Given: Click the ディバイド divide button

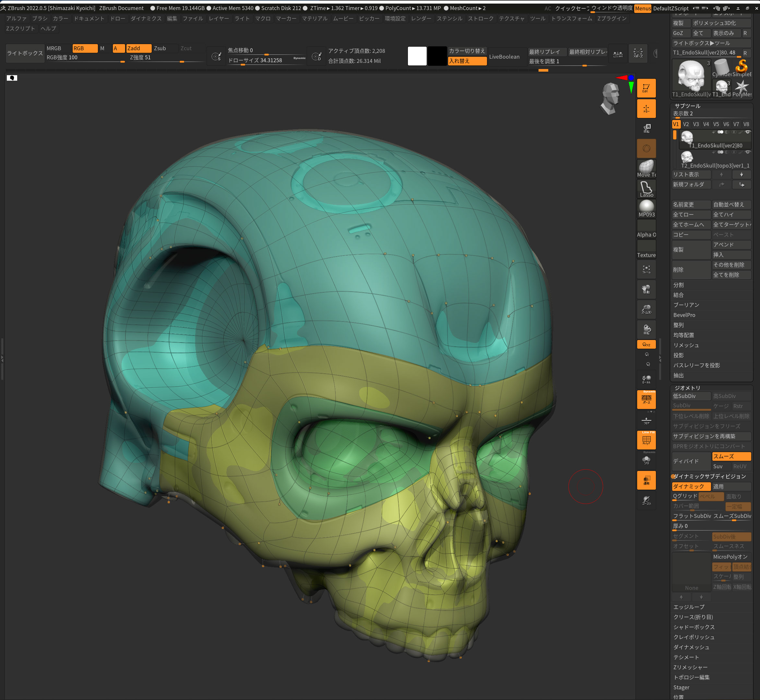Looking at the screenshot, I should pos(691,461).
